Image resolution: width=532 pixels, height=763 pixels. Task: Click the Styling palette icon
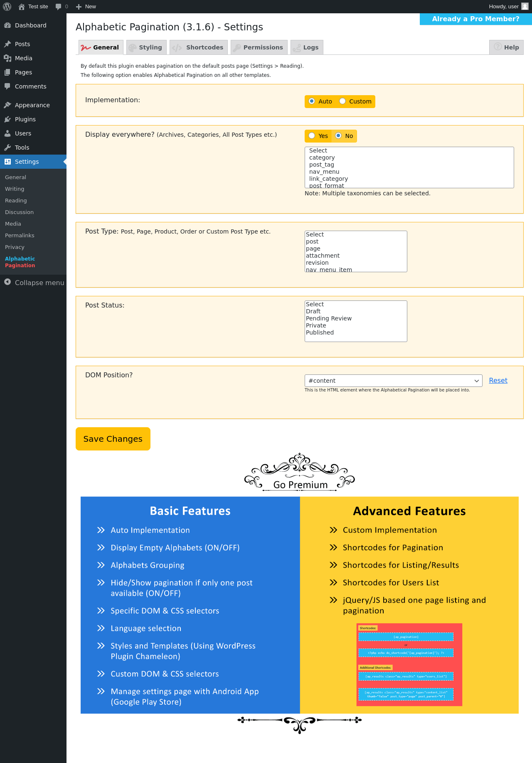[x=133, y=48]
